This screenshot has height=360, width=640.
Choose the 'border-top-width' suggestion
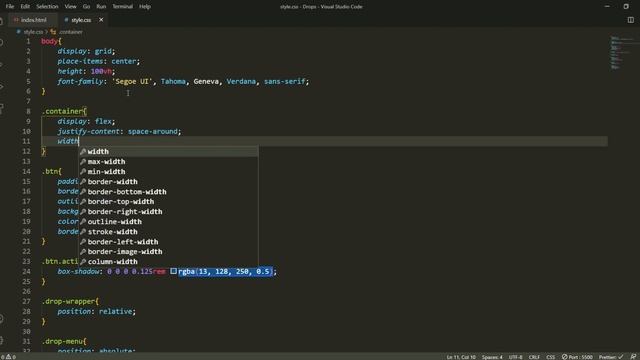coord(168,202)
